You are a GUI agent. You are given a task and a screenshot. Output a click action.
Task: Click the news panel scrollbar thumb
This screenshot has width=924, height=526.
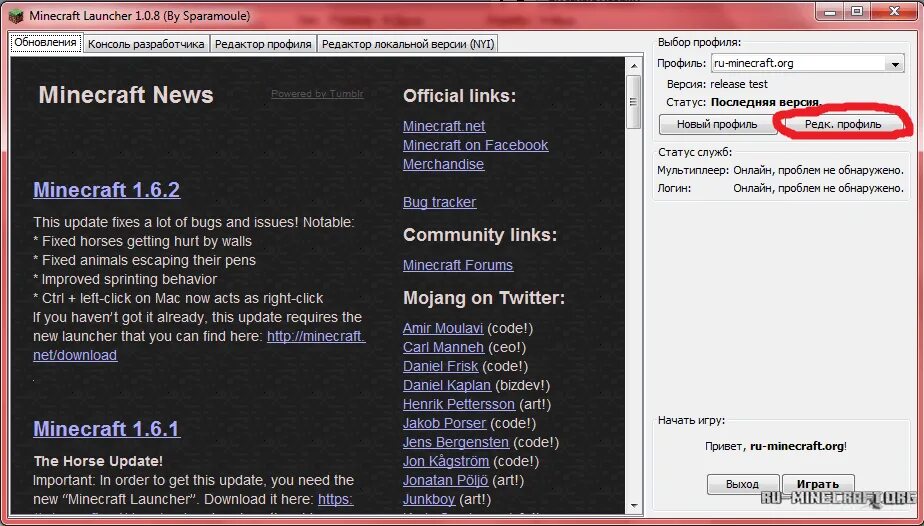coord(634,101)
